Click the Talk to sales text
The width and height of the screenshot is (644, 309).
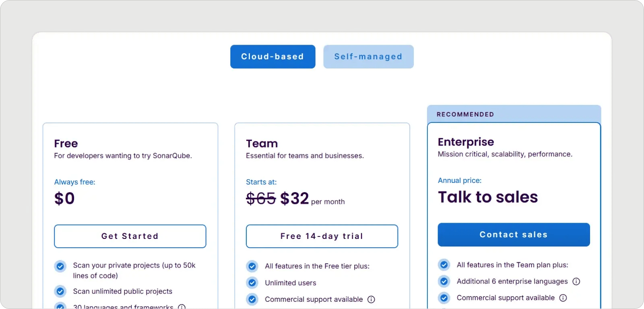pos(488,197)
